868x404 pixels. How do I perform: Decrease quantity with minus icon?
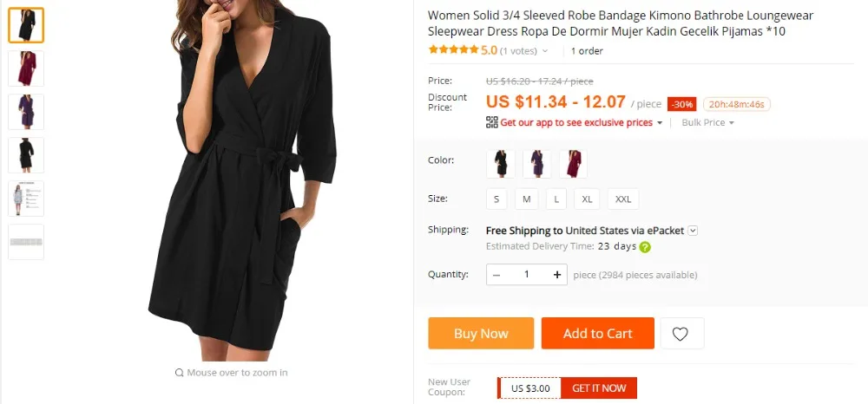click(x=496, y=275)
